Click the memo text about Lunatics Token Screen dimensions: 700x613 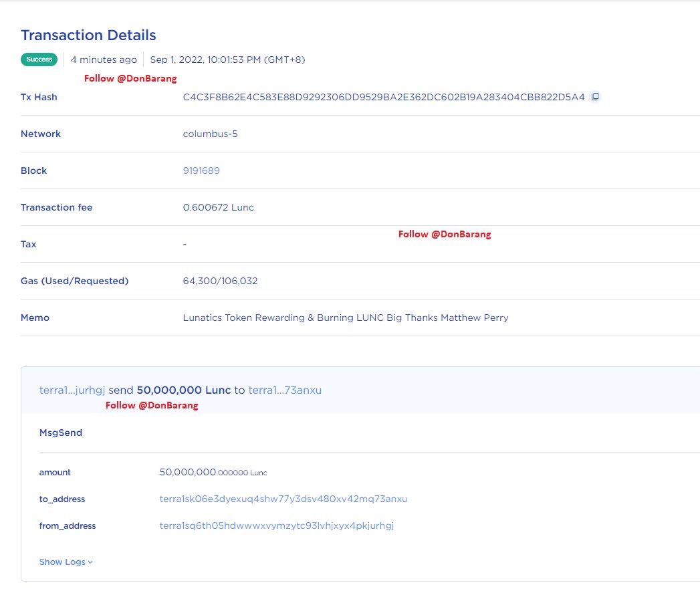tap(346, 318)
